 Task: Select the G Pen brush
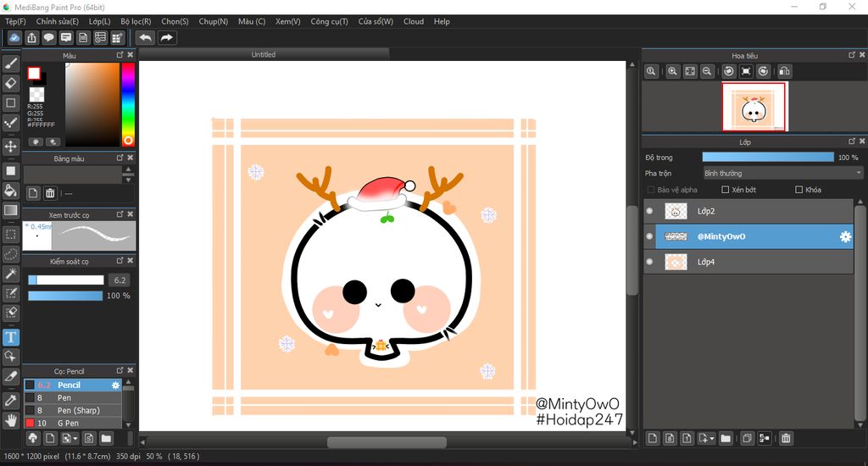coord(73,424)
